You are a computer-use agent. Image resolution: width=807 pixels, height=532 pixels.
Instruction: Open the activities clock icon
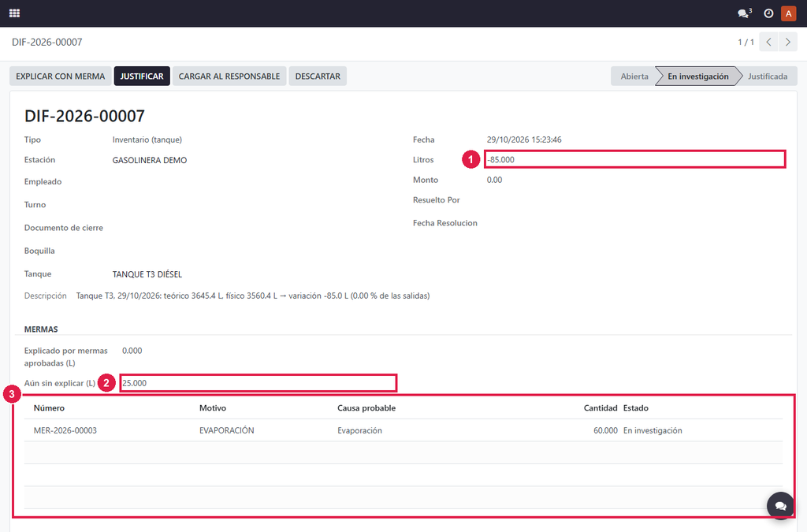click(x=768, y=13)
